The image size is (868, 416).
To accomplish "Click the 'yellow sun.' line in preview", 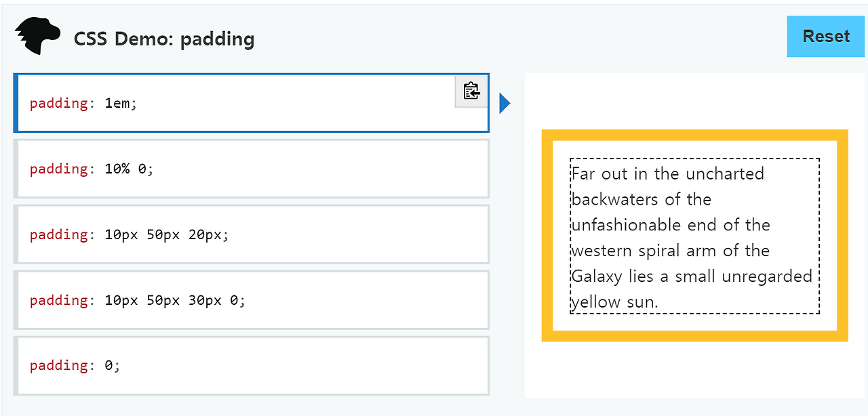I will (x=614, y=302).
